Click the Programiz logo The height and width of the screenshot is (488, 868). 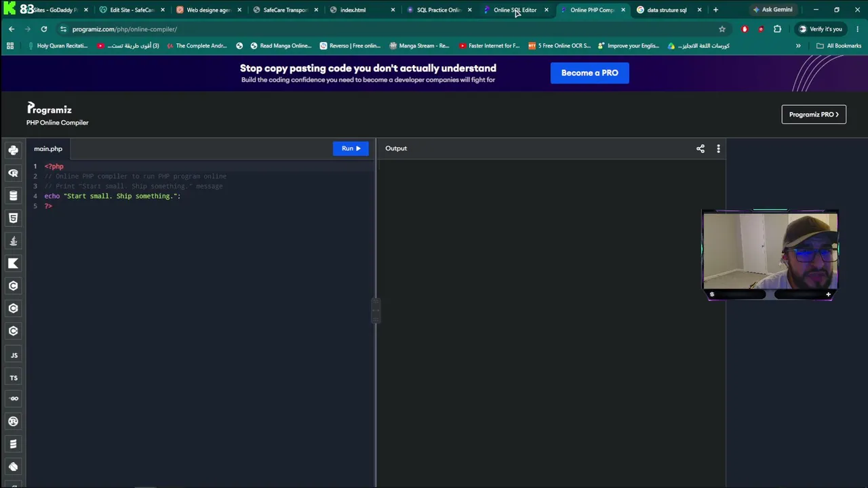(49, 109)
